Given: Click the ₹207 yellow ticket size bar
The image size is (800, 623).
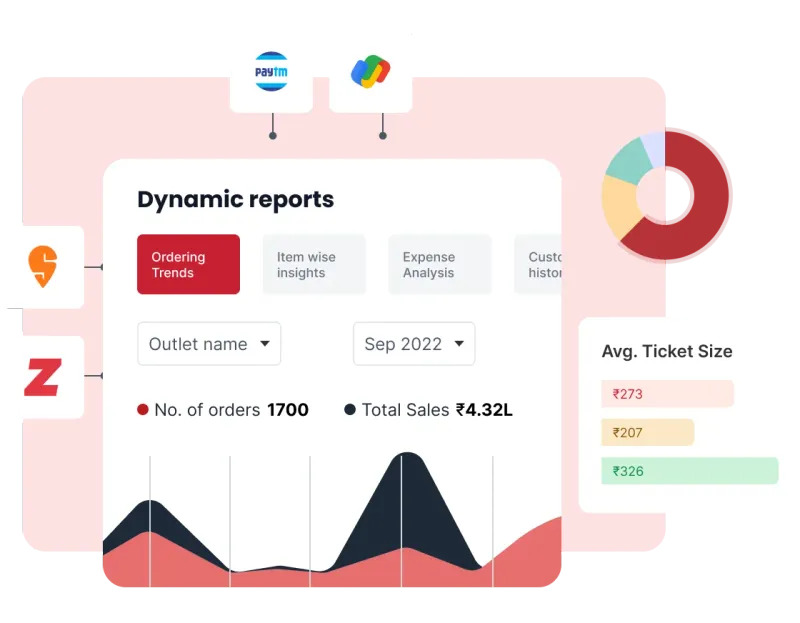Looking at the screenshot, I should pyautogui.click(x=647, y=433).
